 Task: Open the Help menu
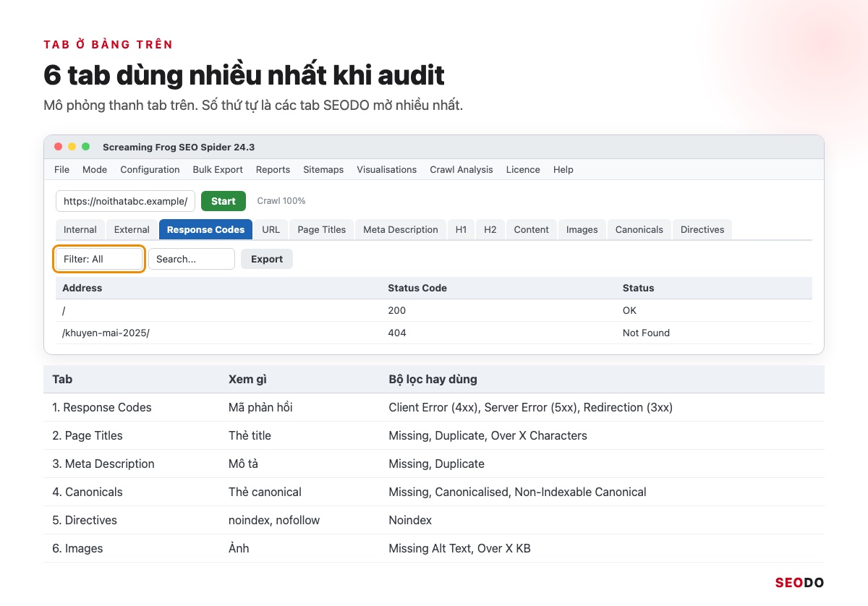563,170
